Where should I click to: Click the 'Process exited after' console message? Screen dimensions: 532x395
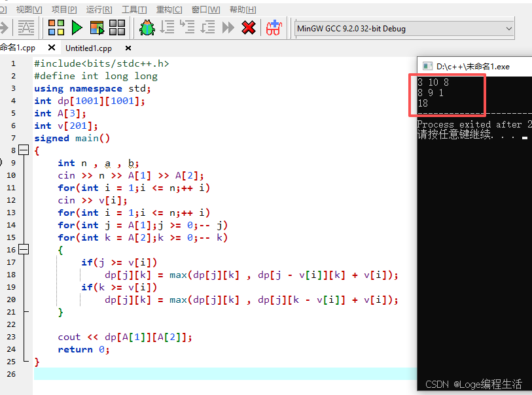click(474, 124)
